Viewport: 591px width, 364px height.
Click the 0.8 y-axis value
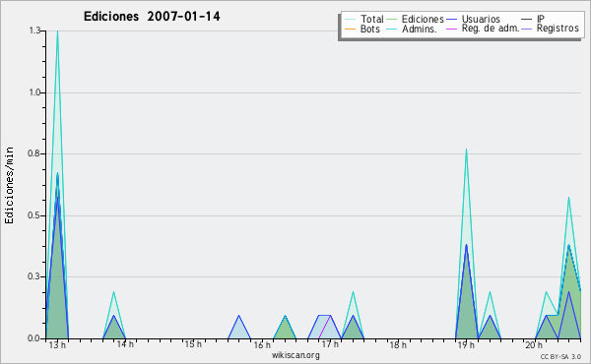pos(34,153)
